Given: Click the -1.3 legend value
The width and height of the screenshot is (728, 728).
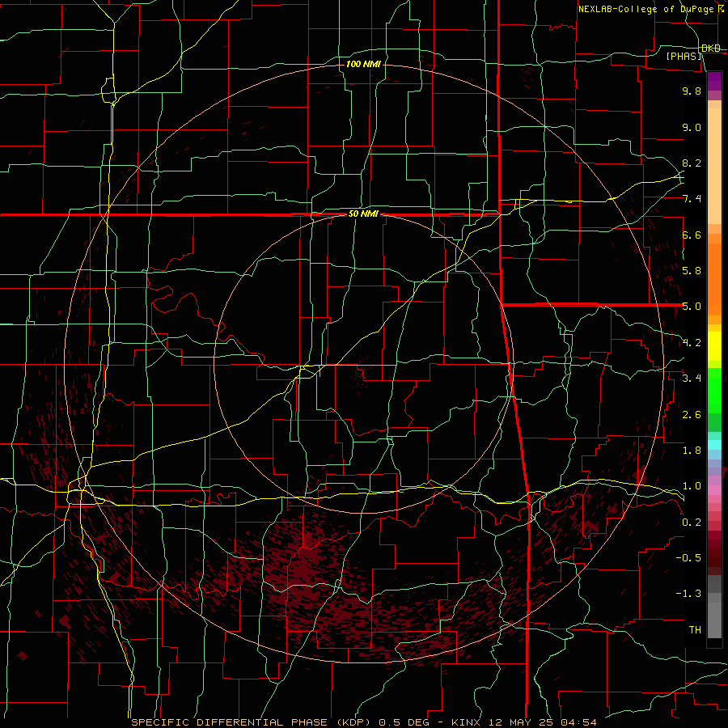Looking at the screenshot, I should 688,594.
